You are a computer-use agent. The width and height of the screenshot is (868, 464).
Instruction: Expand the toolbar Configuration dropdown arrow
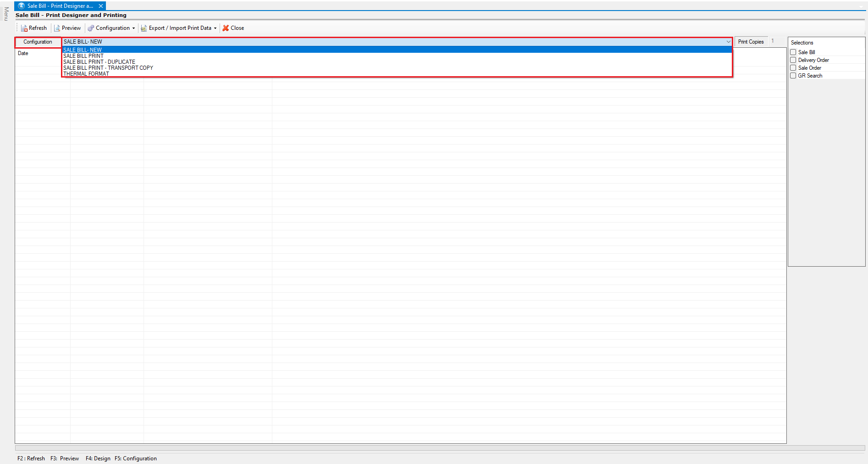(133, 28)
